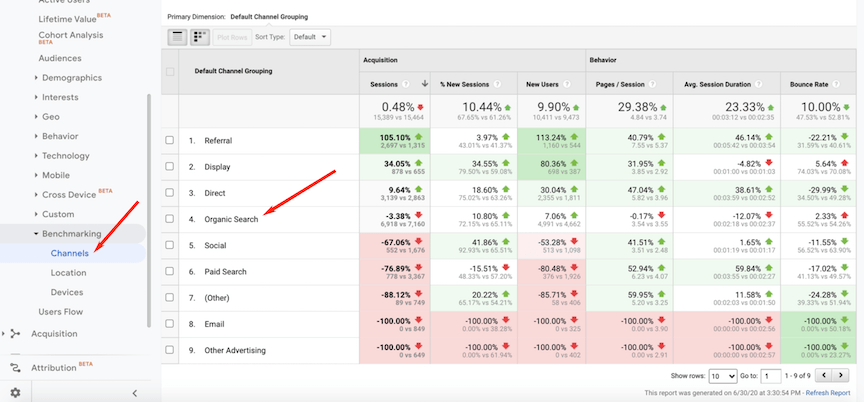
Task: Open the admin settings gear icon
Action: coord(15,393)
